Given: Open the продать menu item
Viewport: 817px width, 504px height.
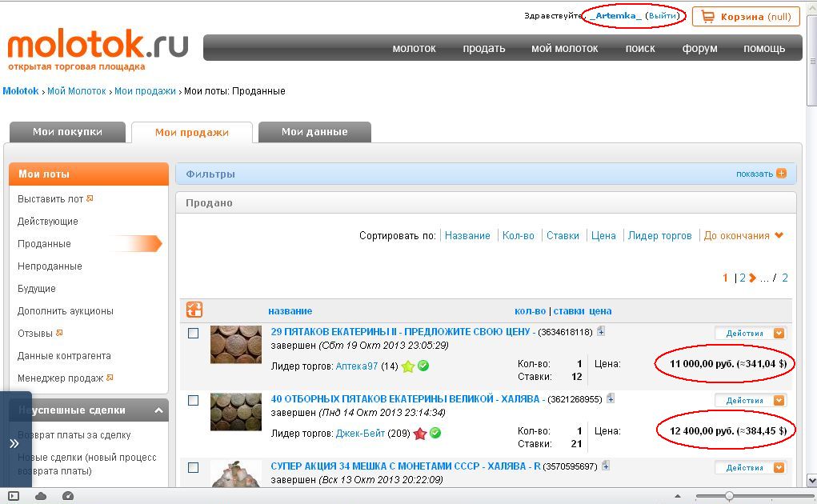Looking at the screenshot, I should pos(484,49).
